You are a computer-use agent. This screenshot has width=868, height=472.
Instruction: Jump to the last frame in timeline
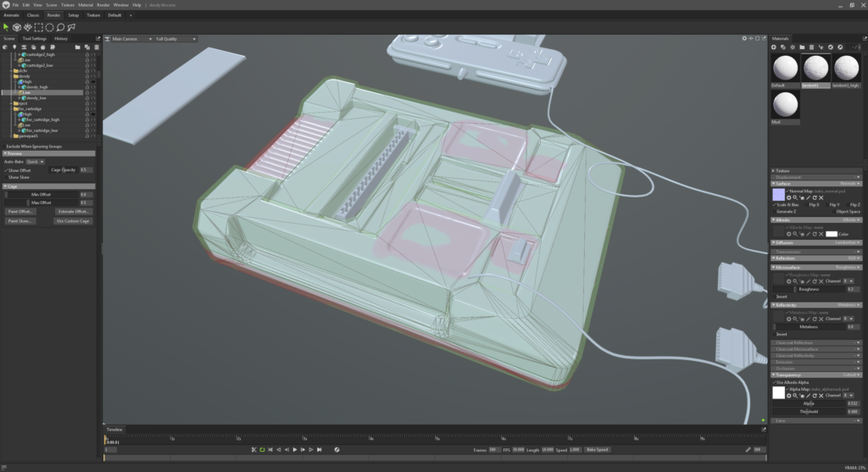pyautogui.click(x=319, y=450)
